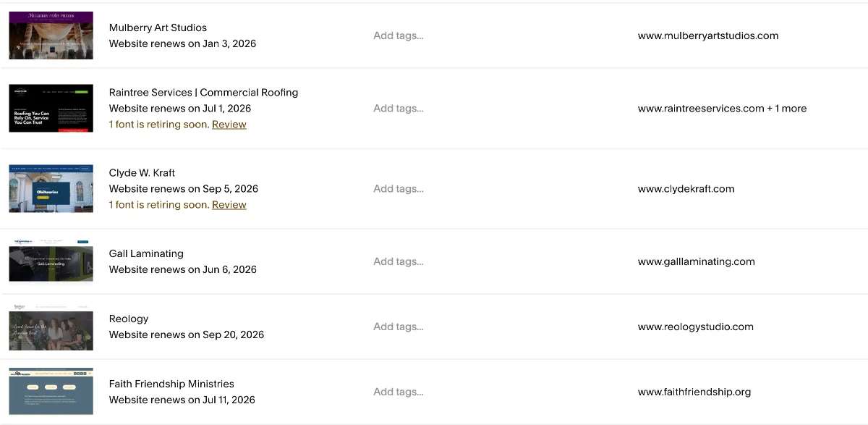Open the Gall Laminating site thumbnail
Viewport: 868px width, 425px height.
tap(51, 261)
